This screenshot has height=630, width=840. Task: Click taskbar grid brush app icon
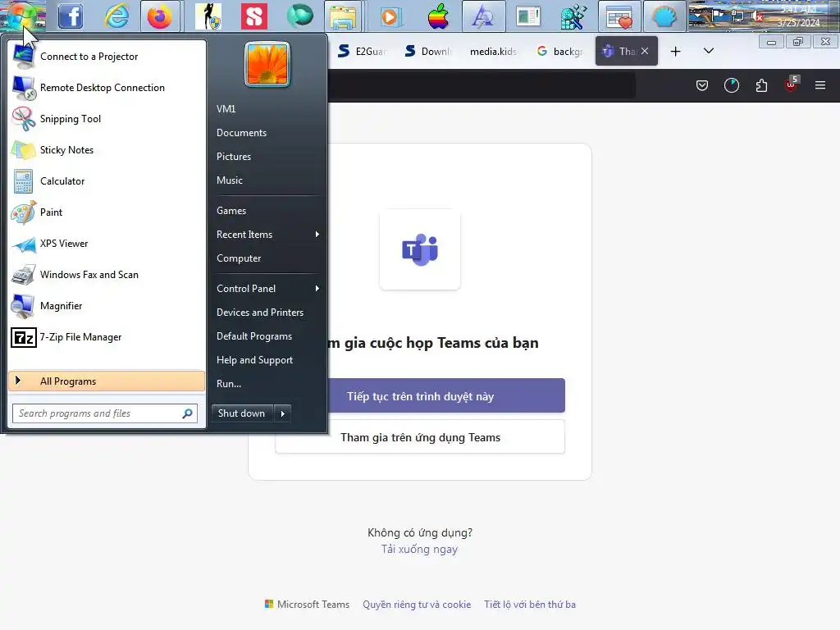tap(573, 16)
